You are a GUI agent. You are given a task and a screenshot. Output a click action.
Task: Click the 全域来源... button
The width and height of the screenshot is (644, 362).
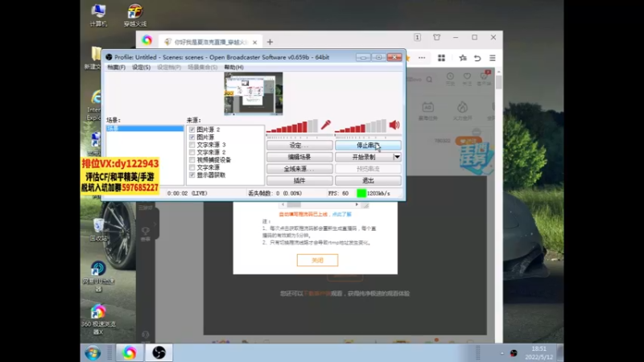pyautogui.click(x=299, y=169)
